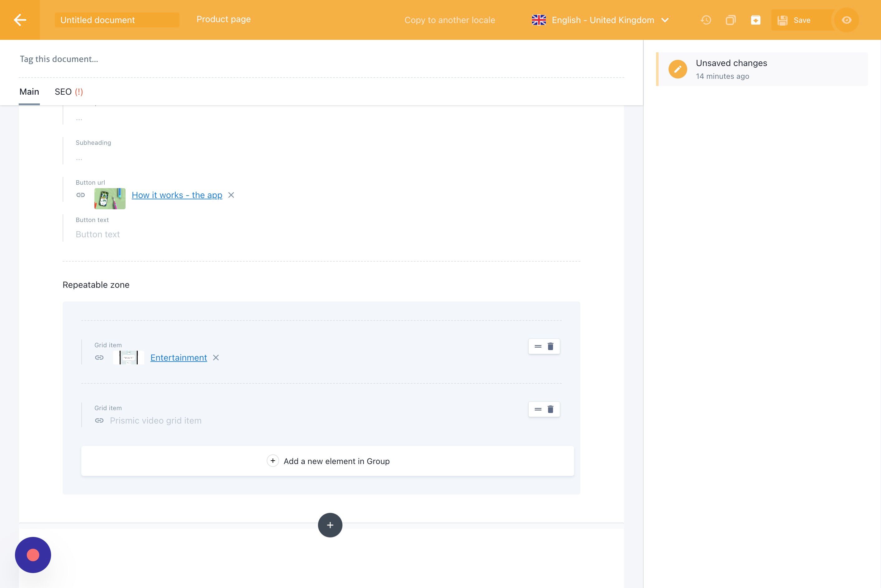Click the Untitled document title field
This screenshot has height=588, width=881.
(x=117, y=20)
